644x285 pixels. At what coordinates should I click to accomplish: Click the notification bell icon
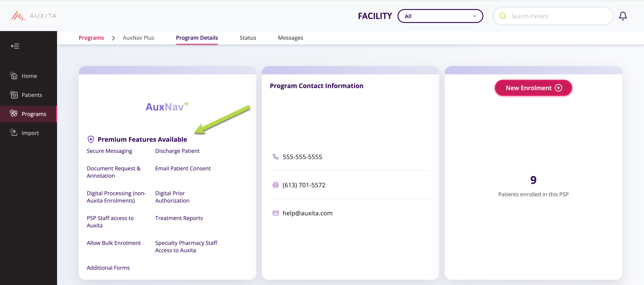click(623, 16)
